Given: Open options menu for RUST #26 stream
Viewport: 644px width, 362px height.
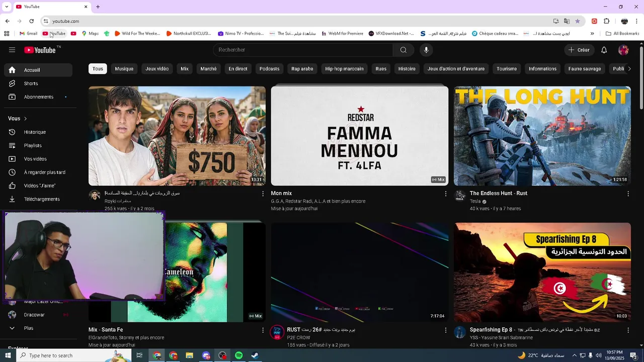Looking at the screenshot, I should tap(445, 330).
